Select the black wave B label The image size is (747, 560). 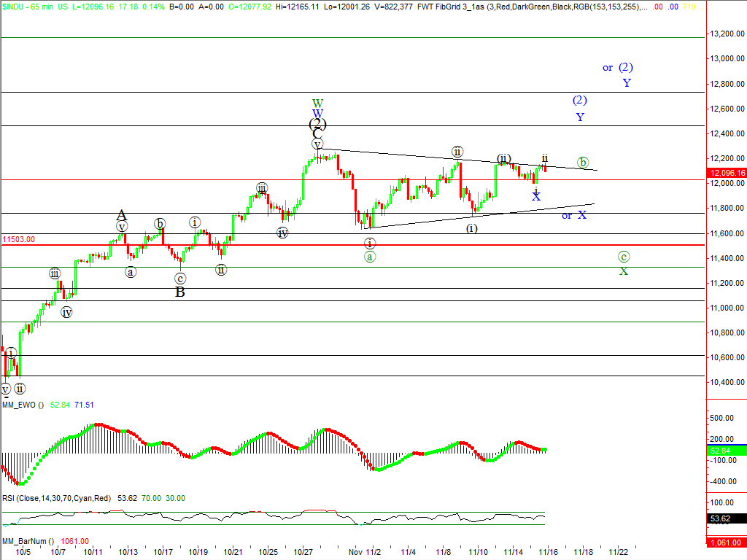click(179, 292)
